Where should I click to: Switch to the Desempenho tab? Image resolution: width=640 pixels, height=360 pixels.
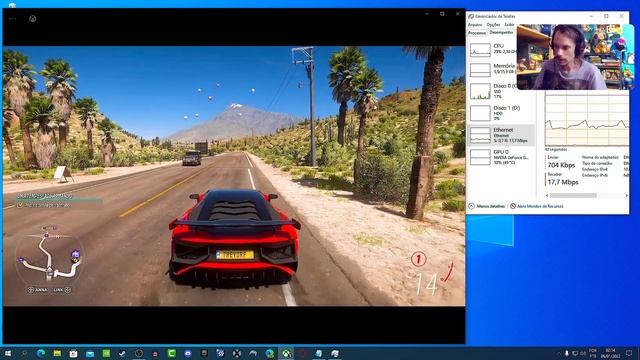click(501, 33)
